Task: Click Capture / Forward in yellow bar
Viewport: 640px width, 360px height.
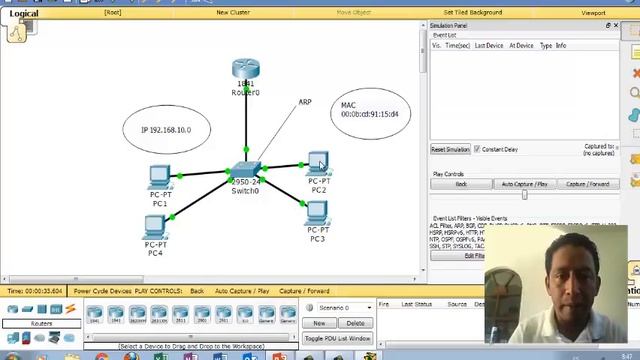Action: click(304, 291)
